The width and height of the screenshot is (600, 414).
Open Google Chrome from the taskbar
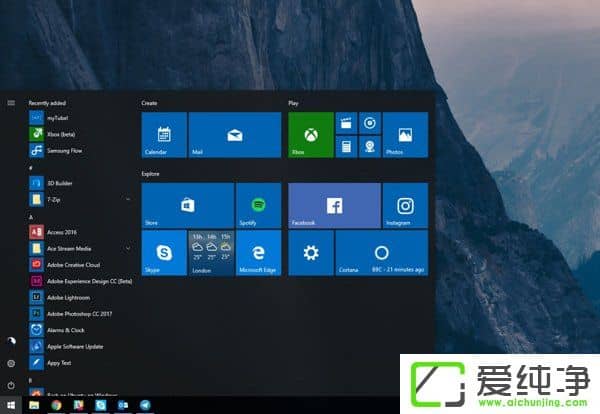coord(56,405)
